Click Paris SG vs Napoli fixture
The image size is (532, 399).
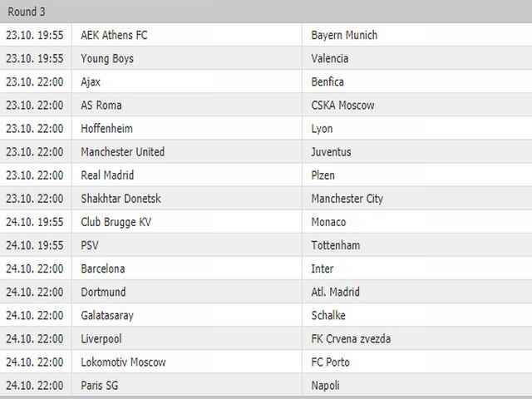266,386
